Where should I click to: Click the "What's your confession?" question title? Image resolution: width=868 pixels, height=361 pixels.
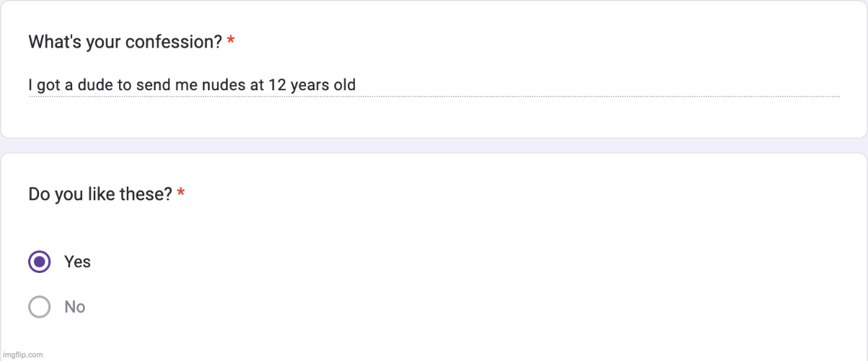coord(125,42)
